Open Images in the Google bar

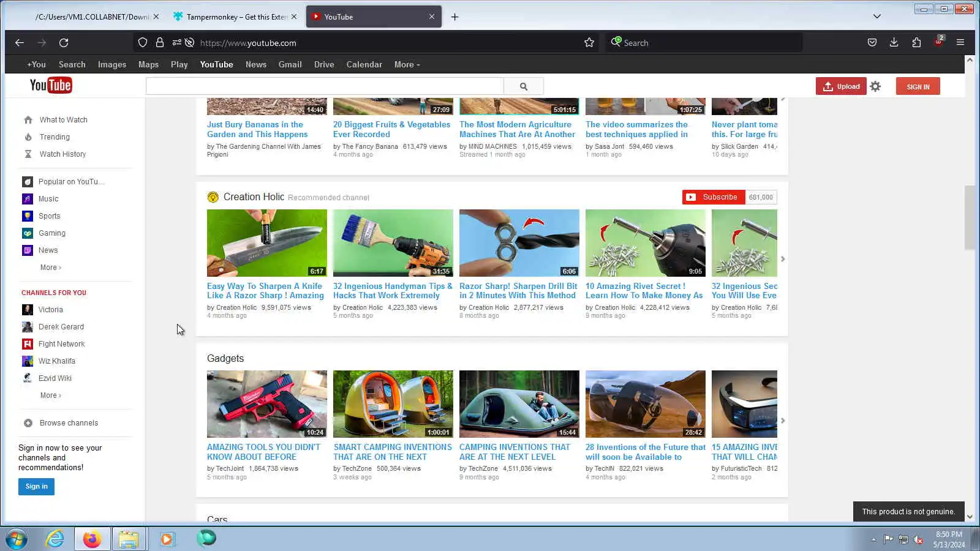click(x=112, y=65)
